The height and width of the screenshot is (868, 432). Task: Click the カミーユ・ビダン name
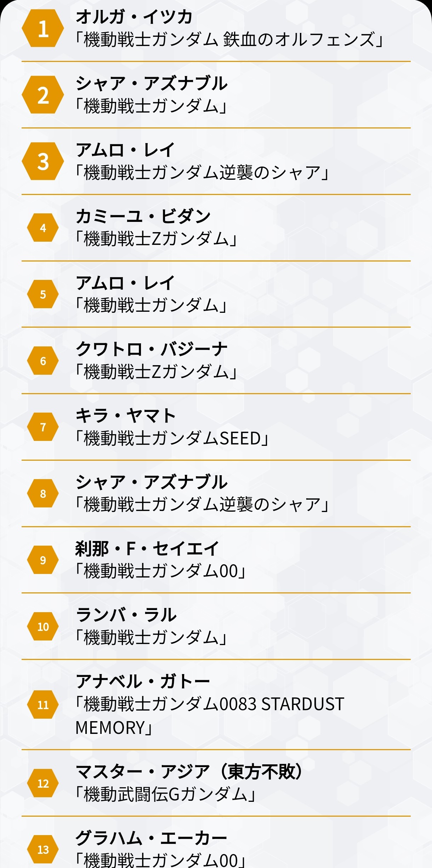tap(143, 216)
